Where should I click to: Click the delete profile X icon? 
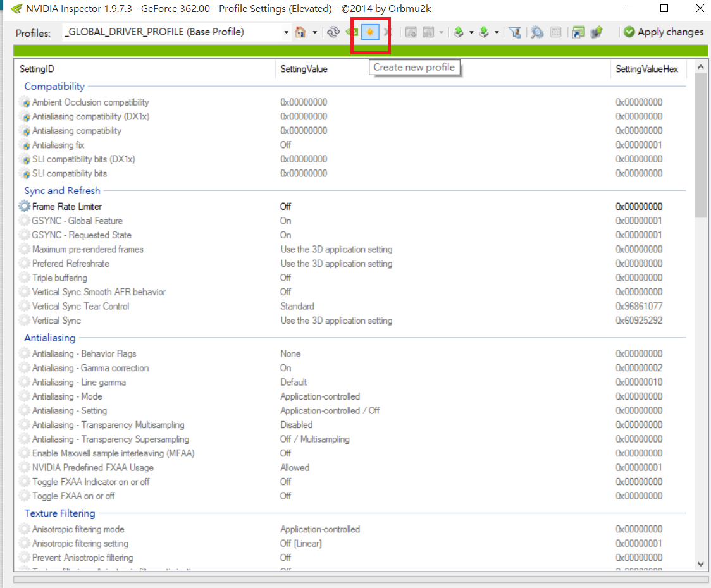(x=388, y=32)
